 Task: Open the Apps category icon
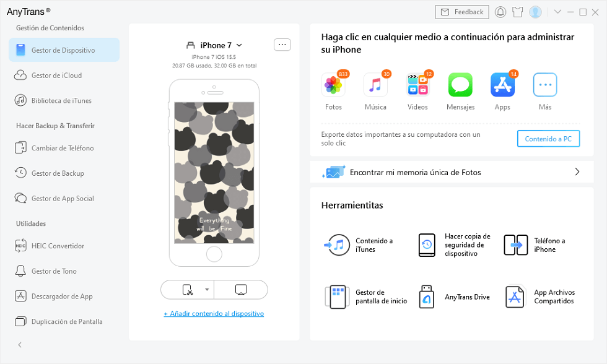tap(502, 85)
